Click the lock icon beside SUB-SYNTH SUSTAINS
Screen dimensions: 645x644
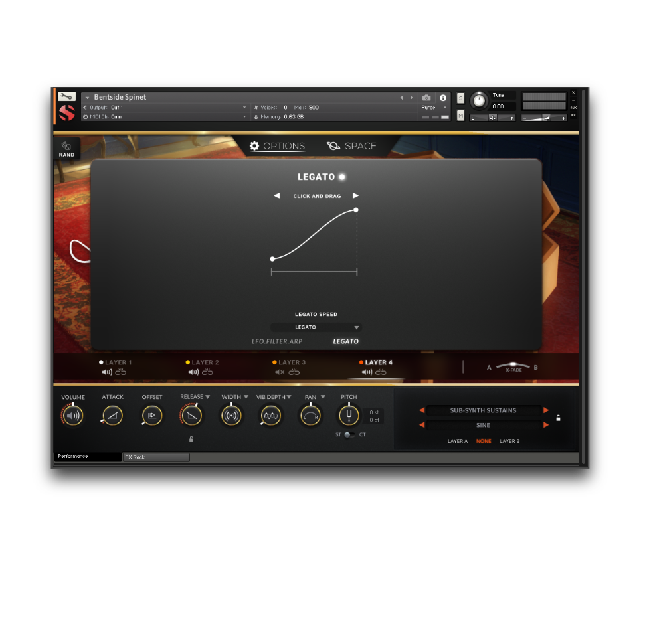click(x=558, y=418)
